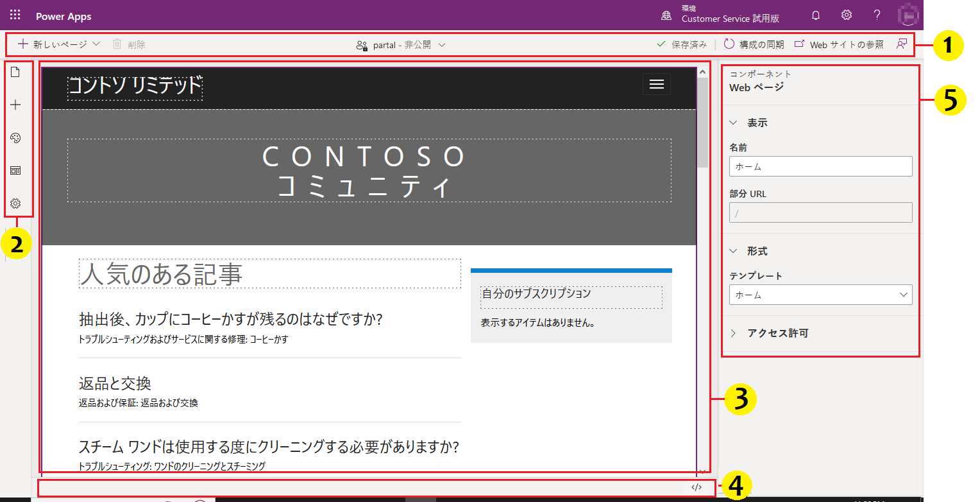Screen dimensions: 980x502
Task: Select the CONTOSO コミュニティ banner heading
Action: click(369, 171)
